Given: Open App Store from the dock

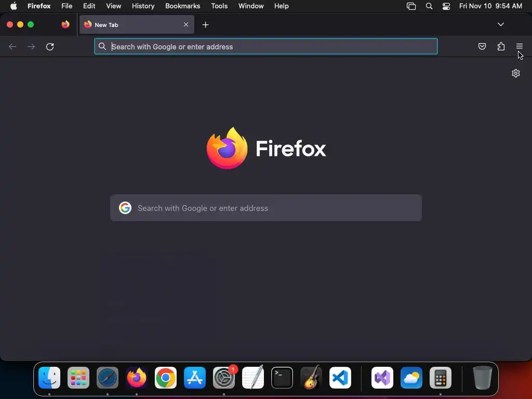Looking at the screenshot, I should click(195, 378).
